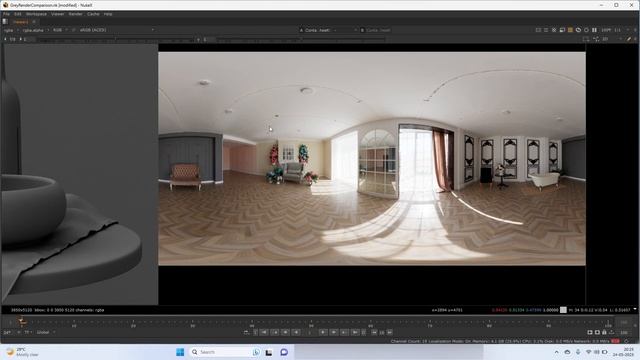Click the microphone icon in system tray
Viewport: 640px width, 360px height.
click(578, 352)
